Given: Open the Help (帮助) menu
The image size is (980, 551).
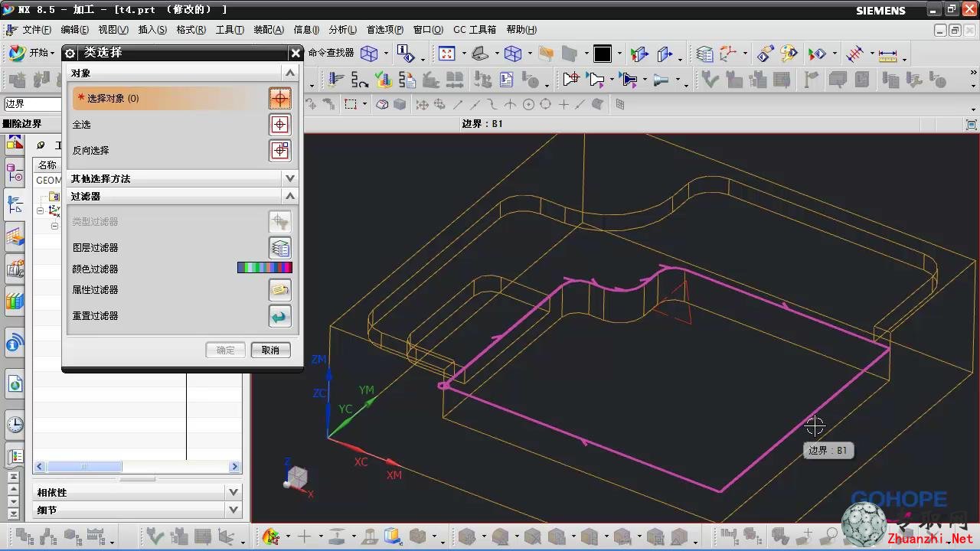Looking at the screenshot, I should pyautogui.click(x=521, y=29).
